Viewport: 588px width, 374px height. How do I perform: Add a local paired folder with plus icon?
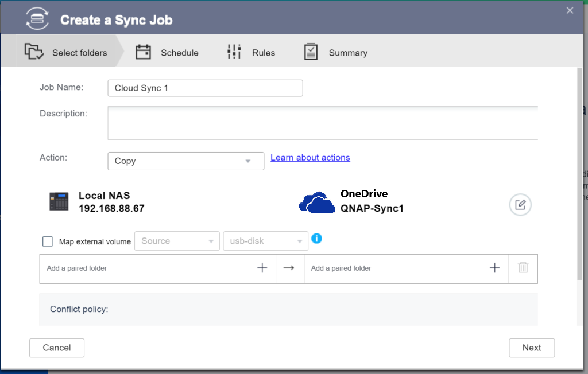pyautogui.click(x=262, y=268)
